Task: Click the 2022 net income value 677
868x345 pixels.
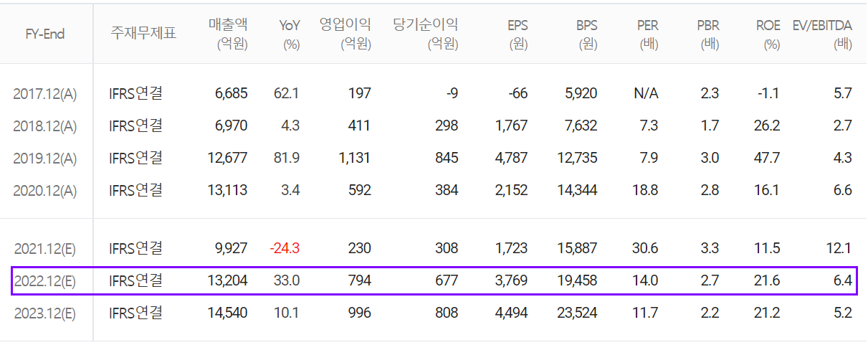Action: click(x=447, y=280)
